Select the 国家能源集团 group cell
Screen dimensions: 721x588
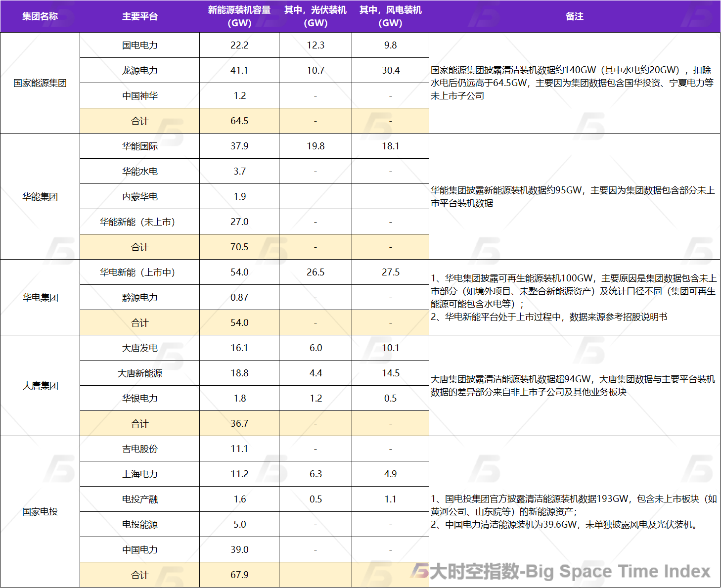pyautogui.click(x=40, y=83)
